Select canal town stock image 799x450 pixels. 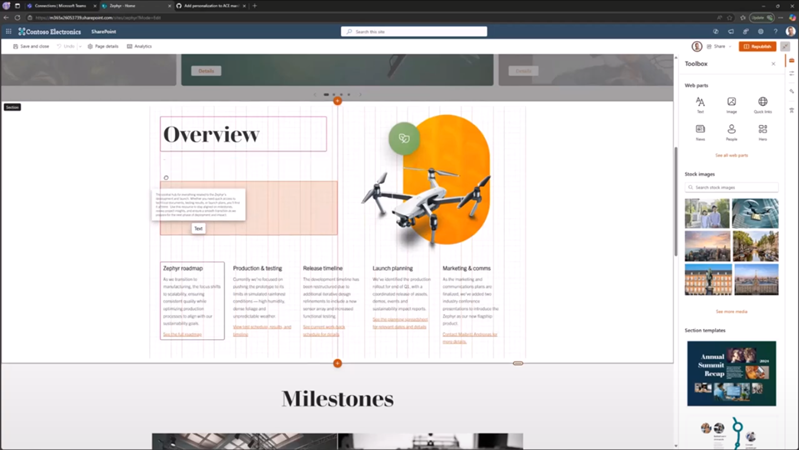pyautogui.click(x=755, y=246)
